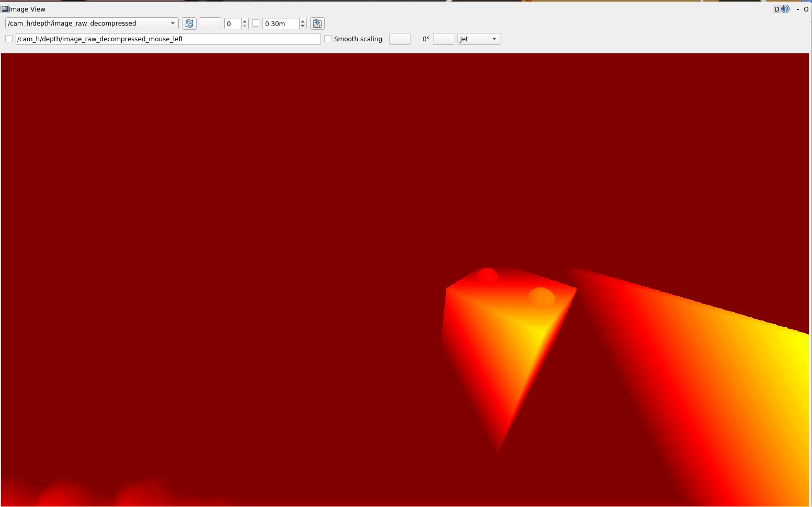This screenshot has width=812, height=507.
Task: Open the /cam_h/depth topic dropdown
Action: tap(92, 24)
